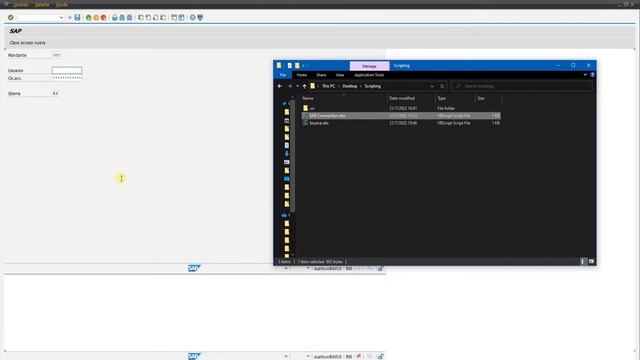Collapse the SAP command field with the small arrow
Screen dimensions: 640x360
click(69, 18)
